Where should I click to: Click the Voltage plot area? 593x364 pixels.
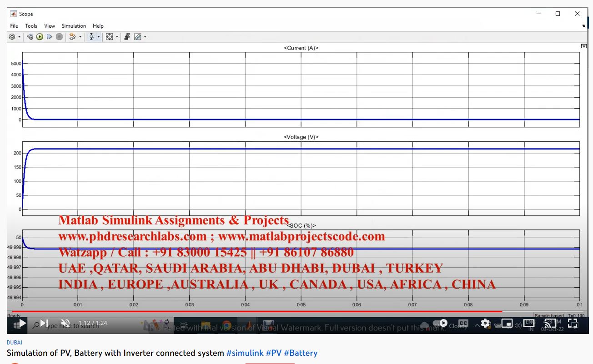pos(301,179)
